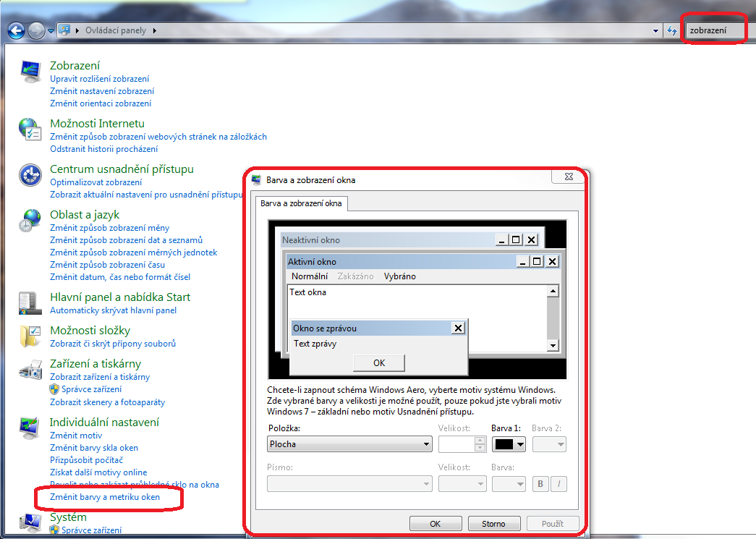
Task: Click the greyed Forward arrow button
Action: tap(36, 31)
